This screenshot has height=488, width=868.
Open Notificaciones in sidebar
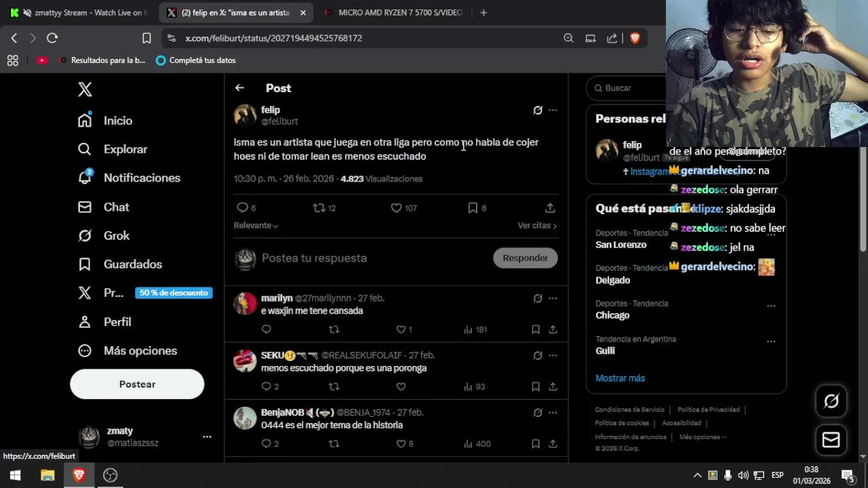129,178
